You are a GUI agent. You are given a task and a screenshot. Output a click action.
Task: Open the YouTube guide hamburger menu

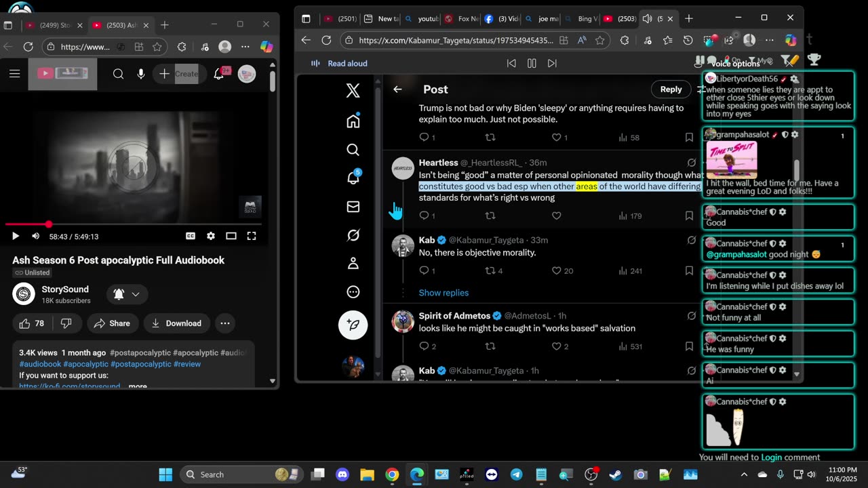coord(14,74)
